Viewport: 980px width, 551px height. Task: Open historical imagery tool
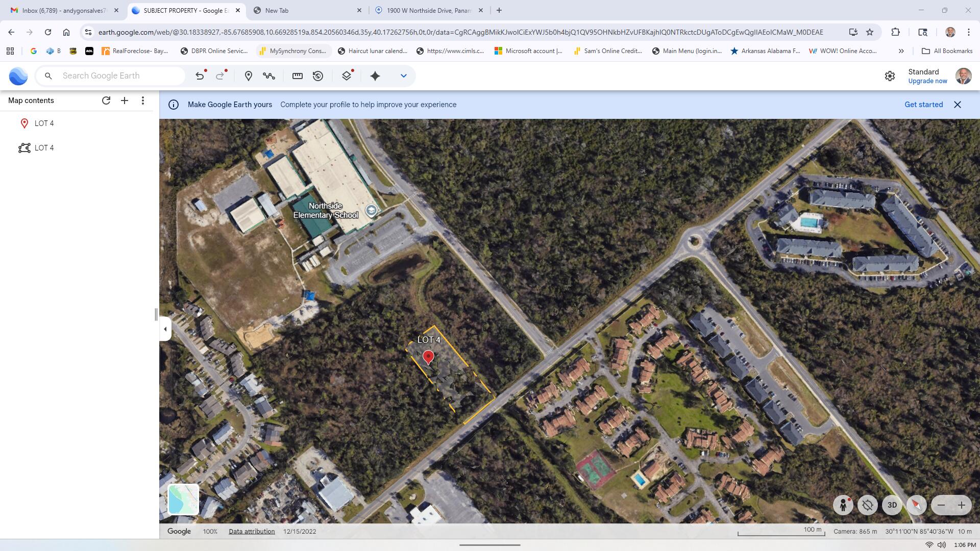(318, 76)
